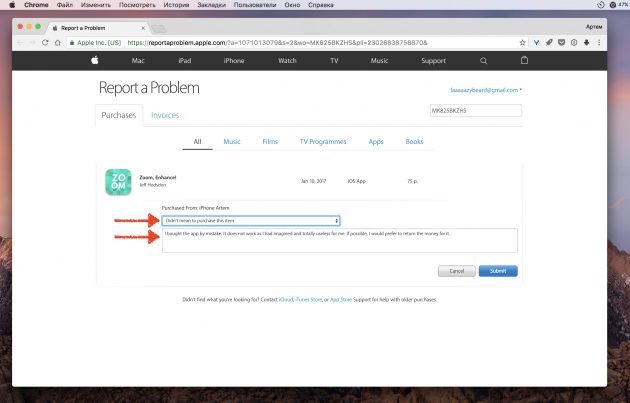Expand the problem reason dropdown

pyautogui.click(x=251, y=220)
